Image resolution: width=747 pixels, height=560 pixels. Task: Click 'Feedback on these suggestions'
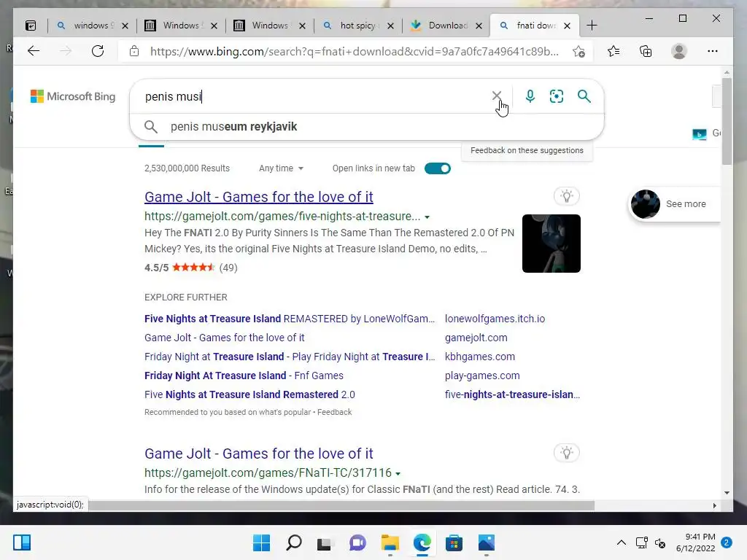[527, 150]
